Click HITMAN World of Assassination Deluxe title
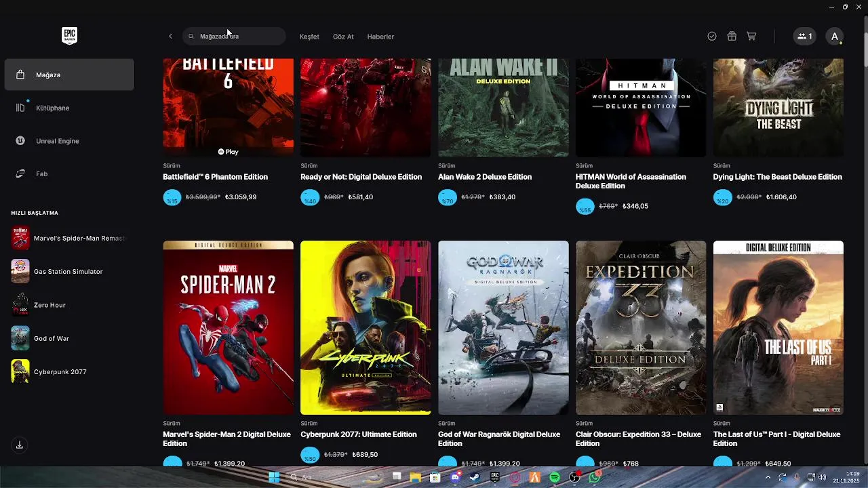 tap(631, 181)
